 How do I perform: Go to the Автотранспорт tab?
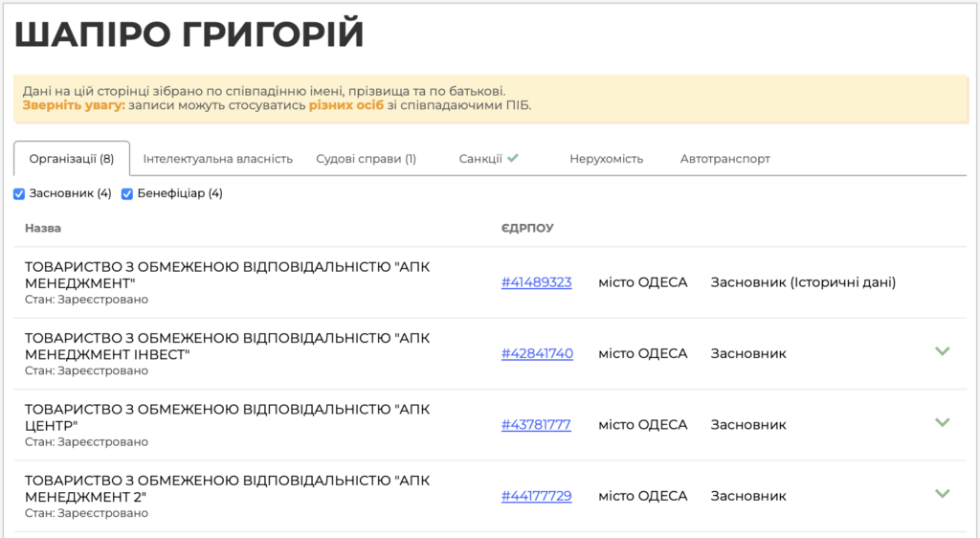(x=724, y=159)
